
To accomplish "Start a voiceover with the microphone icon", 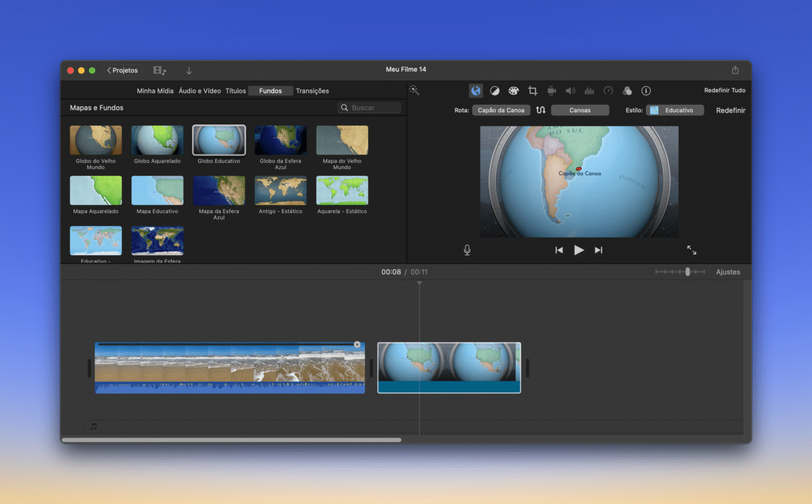I will tap(467, 249).
